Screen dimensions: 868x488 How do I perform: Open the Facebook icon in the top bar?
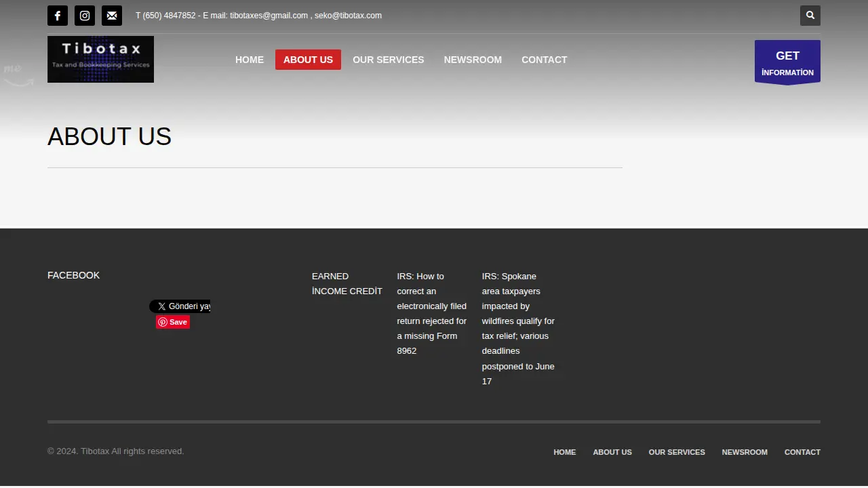(58, 16)
